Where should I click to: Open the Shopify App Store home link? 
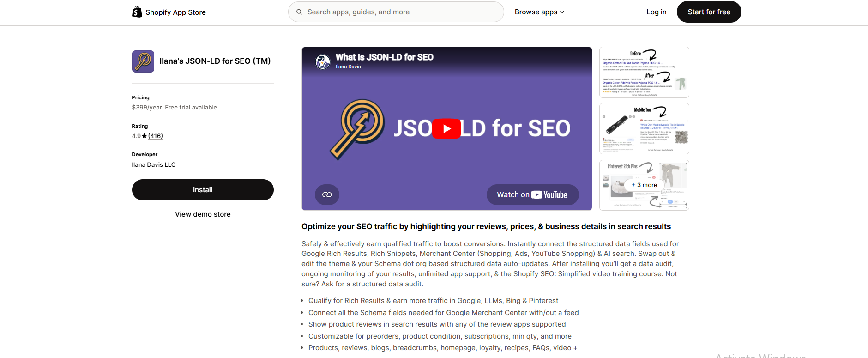click(169, 12)
